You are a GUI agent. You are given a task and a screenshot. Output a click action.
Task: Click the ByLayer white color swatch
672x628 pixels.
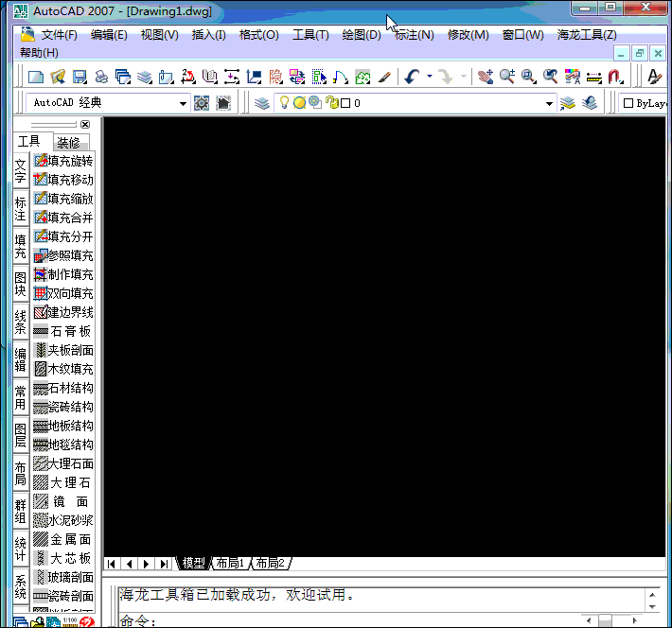point(628,103)
